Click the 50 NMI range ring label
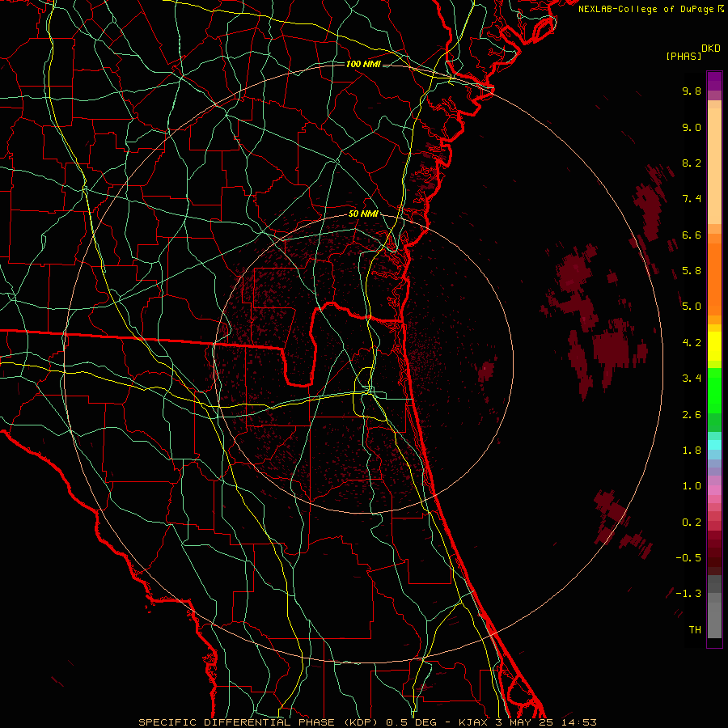 (363, 214)
